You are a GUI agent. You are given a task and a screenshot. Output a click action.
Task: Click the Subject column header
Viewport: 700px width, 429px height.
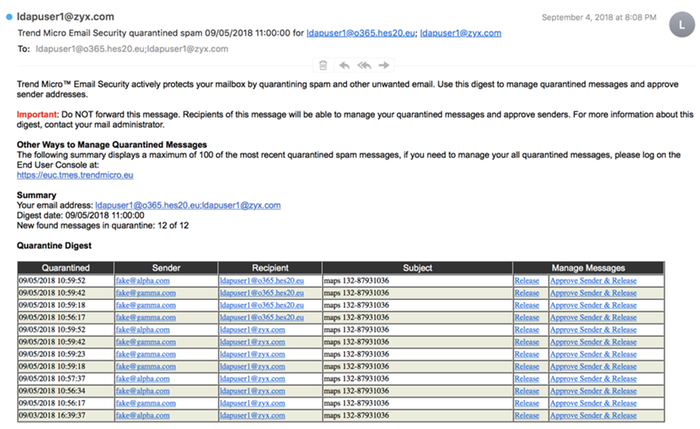(x=417, y=268)
